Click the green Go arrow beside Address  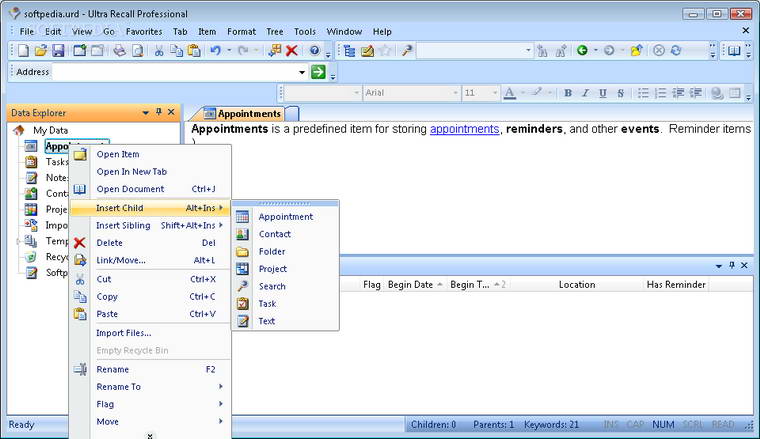(x=318, y=72)
